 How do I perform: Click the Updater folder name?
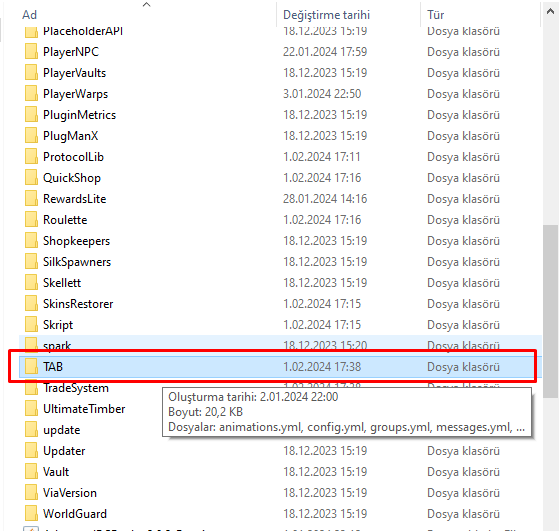click(x=64, y=451)
